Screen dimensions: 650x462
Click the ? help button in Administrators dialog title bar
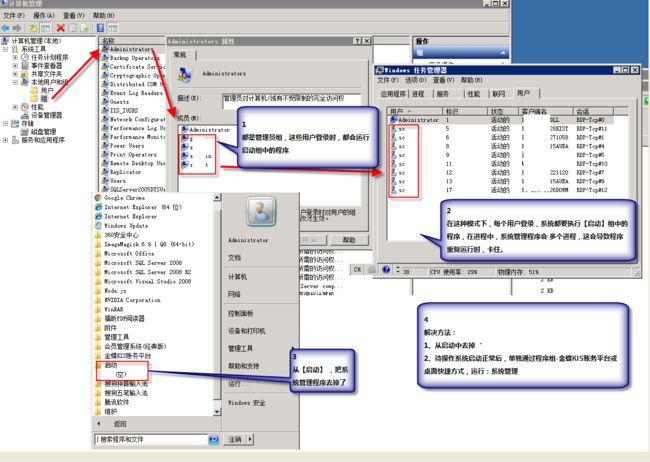click(x=357, y=41)
